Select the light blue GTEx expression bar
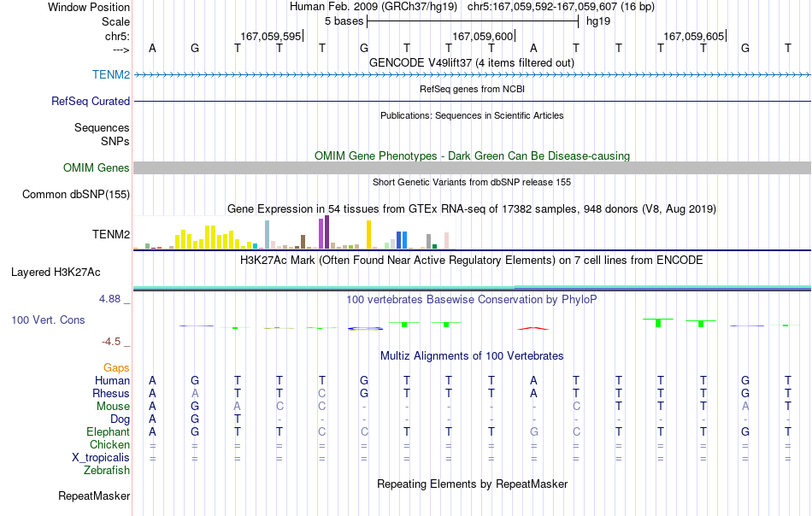The height and width of the screenshot is (516, 812). pos(268,234)
